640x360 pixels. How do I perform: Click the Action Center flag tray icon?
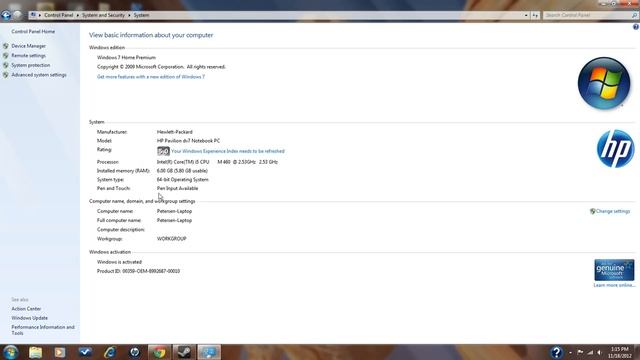(x=580, y=352)
